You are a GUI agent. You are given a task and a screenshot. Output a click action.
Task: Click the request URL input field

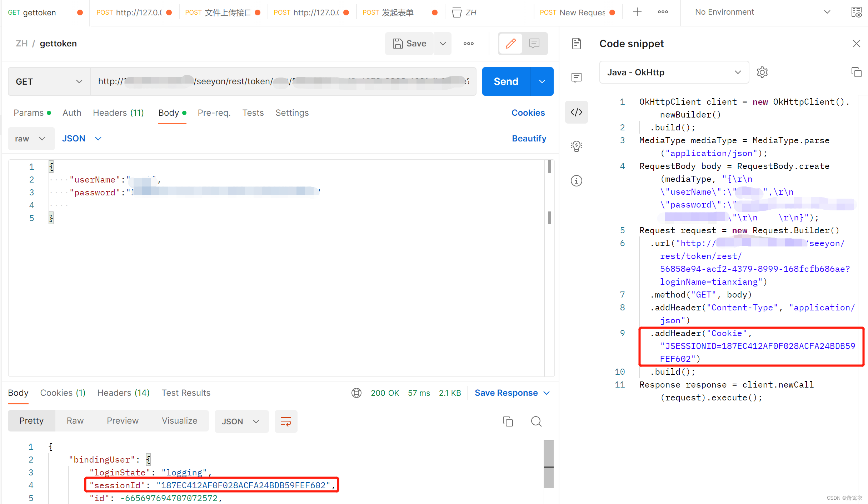[x=282, y=81]
